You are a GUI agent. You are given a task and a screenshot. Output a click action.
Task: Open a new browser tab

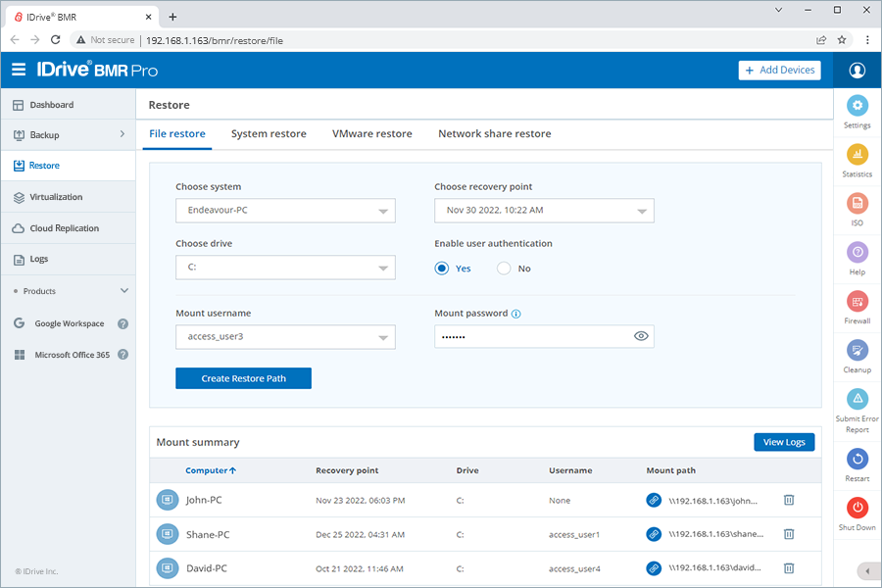[172, 17]
